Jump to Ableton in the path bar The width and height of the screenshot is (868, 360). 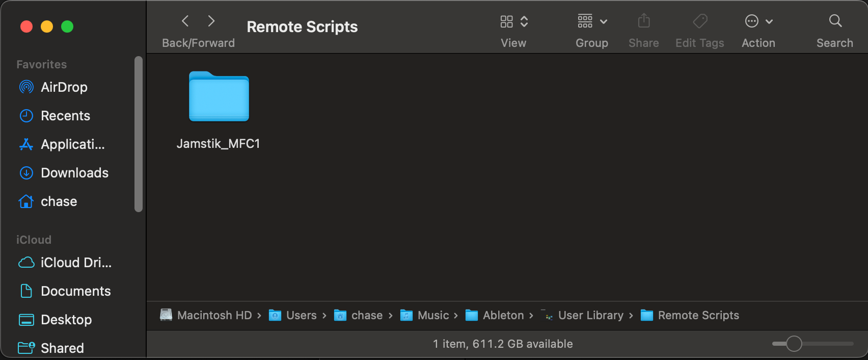tap(503, 315)
